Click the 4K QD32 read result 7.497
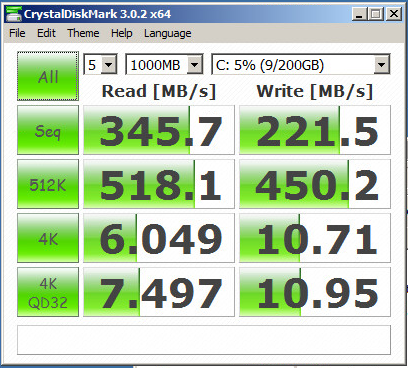This screenshot has height=368, width=408. click(159, 292)
